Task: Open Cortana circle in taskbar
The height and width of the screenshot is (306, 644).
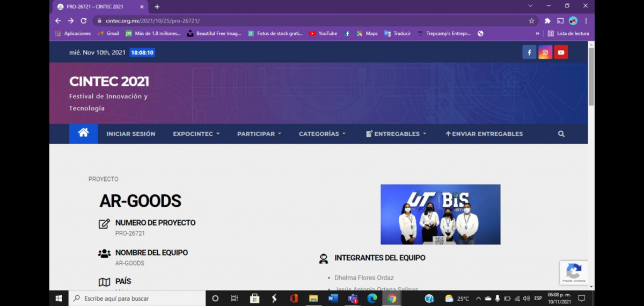Action: pos(215,298)
